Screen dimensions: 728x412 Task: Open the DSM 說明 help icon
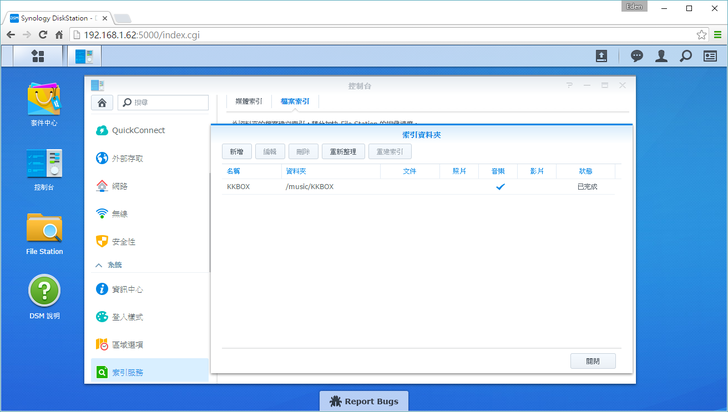click(x=44, y=297)
